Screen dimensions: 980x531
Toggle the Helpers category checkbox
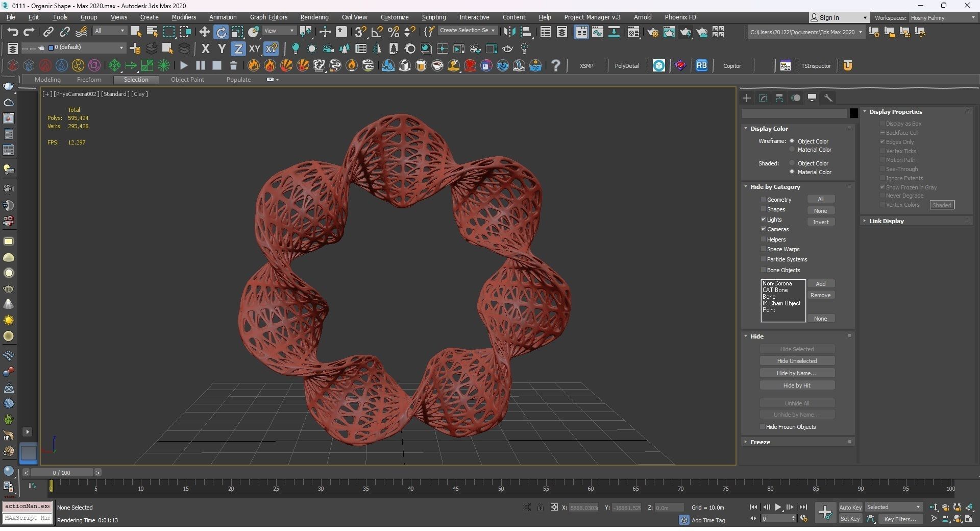pyautogui.click(x=764, y=239)
